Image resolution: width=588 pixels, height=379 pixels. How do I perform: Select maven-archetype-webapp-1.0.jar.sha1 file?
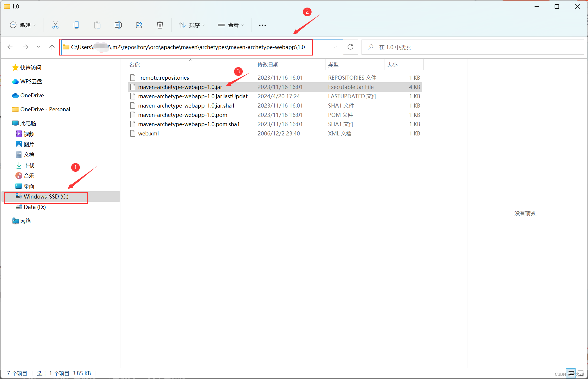coord(275,106)
